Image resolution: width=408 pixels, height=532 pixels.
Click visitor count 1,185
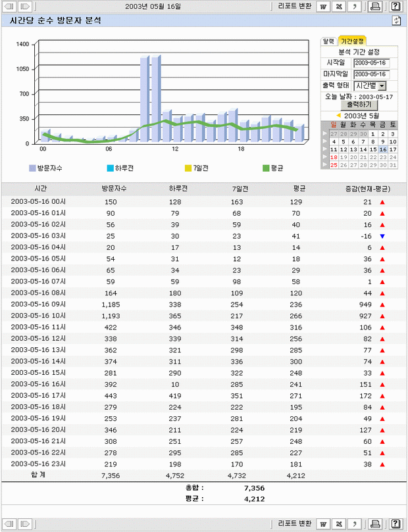(111, 304)
